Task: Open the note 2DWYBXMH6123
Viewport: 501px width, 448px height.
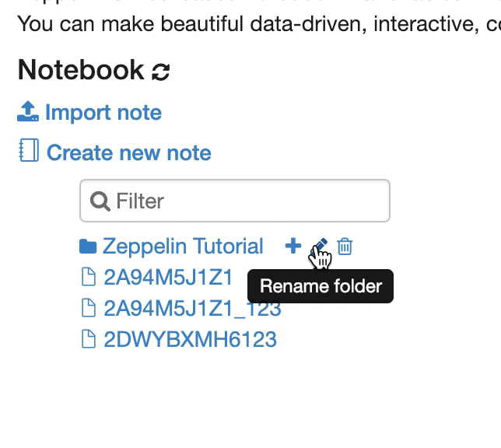Action: pos(190,339)
